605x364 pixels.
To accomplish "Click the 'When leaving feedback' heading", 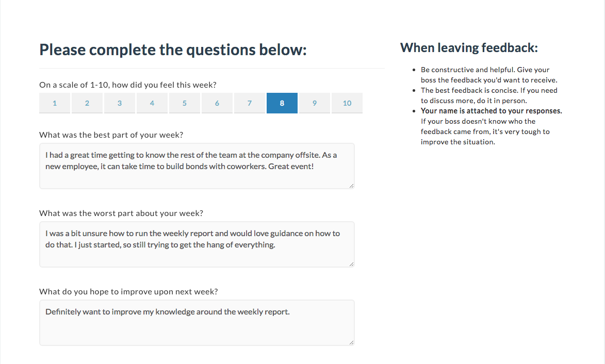I will pos(469,47).
